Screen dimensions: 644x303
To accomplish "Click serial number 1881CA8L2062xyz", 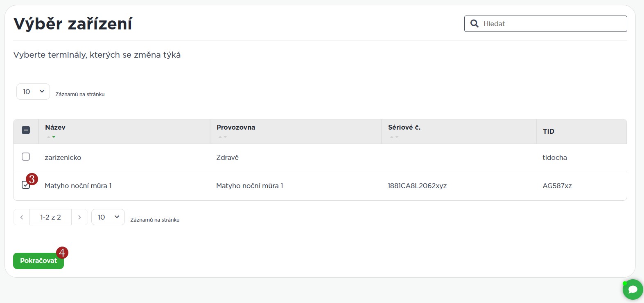I will pos(417,186).
